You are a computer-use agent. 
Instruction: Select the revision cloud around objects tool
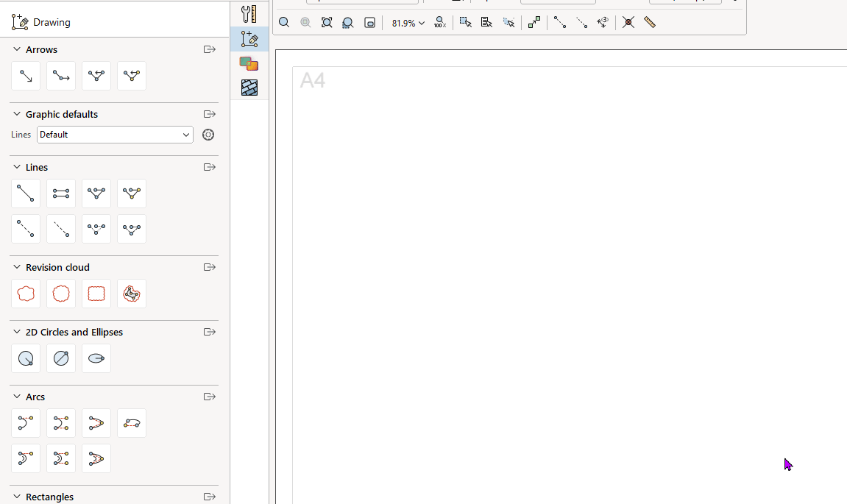pyautogui.click(x=132, y=294)
